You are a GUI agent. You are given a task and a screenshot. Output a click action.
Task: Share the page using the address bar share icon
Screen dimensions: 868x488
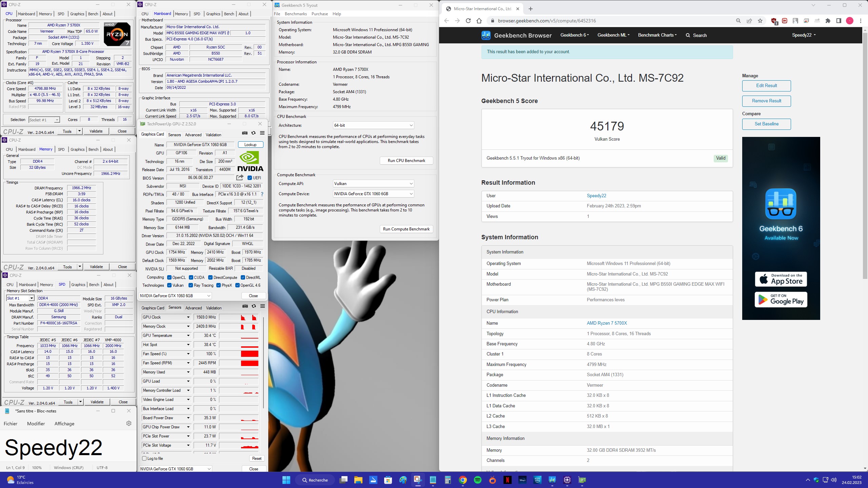pos(749,21)
